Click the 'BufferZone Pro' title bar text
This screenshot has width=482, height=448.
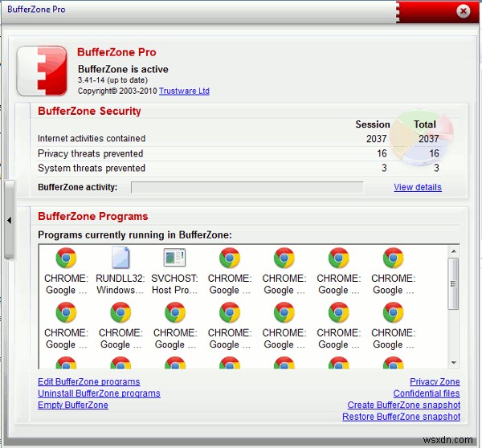click(36, 10)
